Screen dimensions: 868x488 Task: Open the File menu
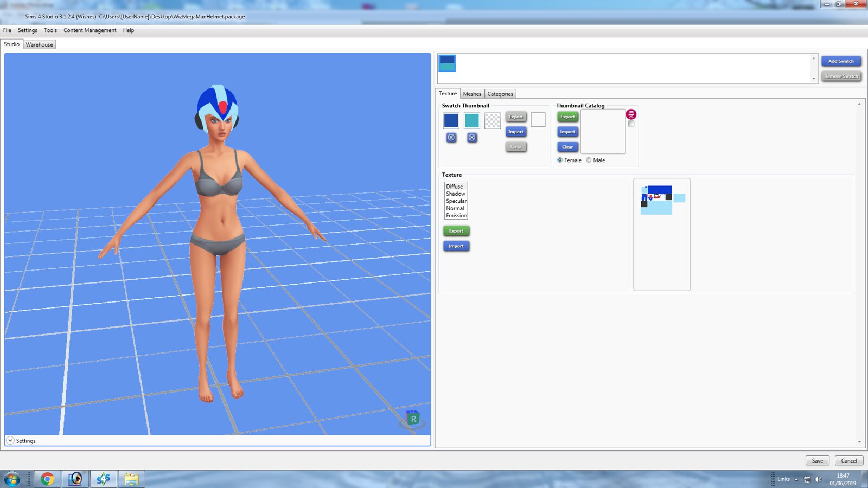coord(7,30)
